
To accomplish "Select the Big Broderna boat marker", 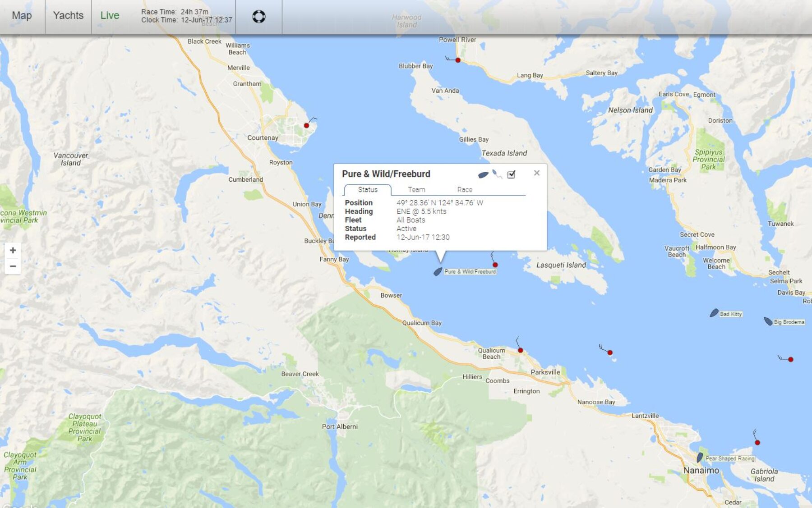I will [x=768, y=321].
